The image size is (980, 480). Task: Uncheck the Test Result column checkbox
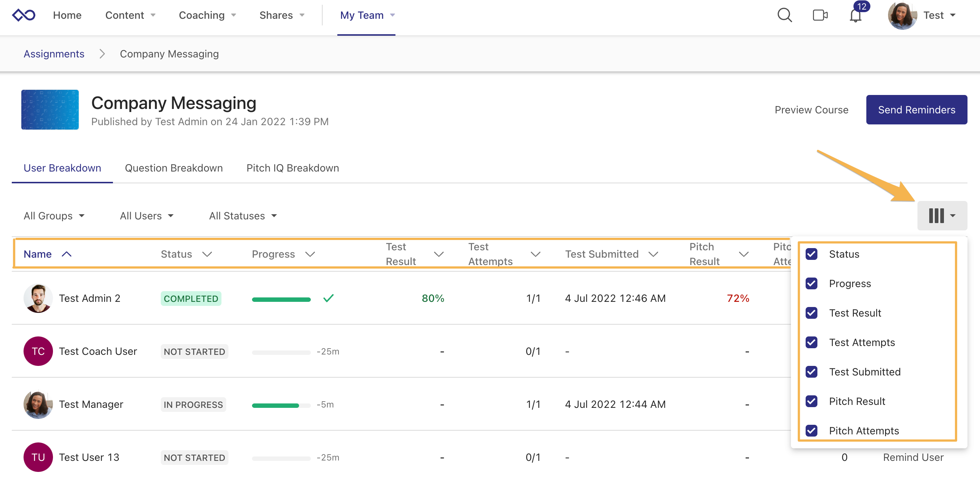[x=812, y=313]
